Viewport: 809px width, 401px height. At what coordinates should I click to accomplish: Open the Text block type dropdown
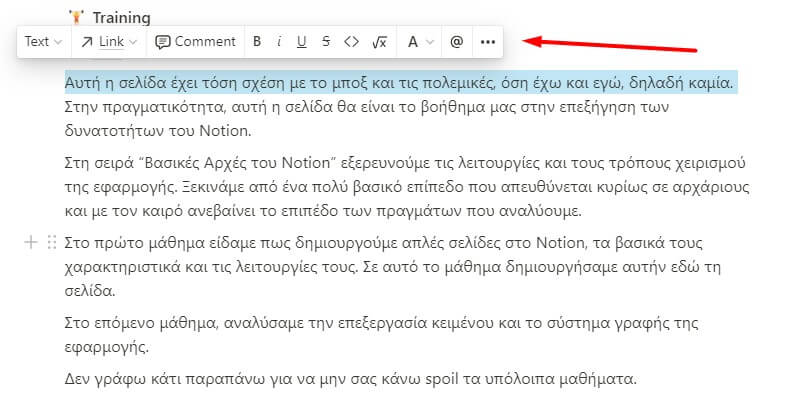[43, 42]
